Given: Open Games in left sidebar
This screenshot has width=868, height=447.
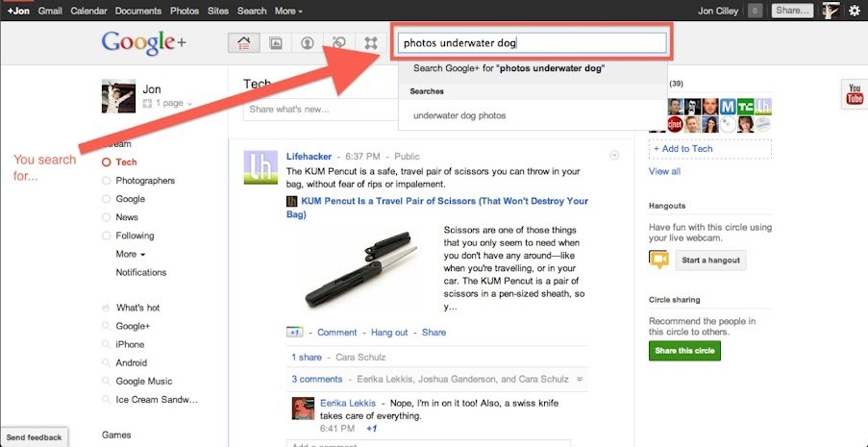Looking at the screenshot, I should pyautogui.click(x=116, y=435).
